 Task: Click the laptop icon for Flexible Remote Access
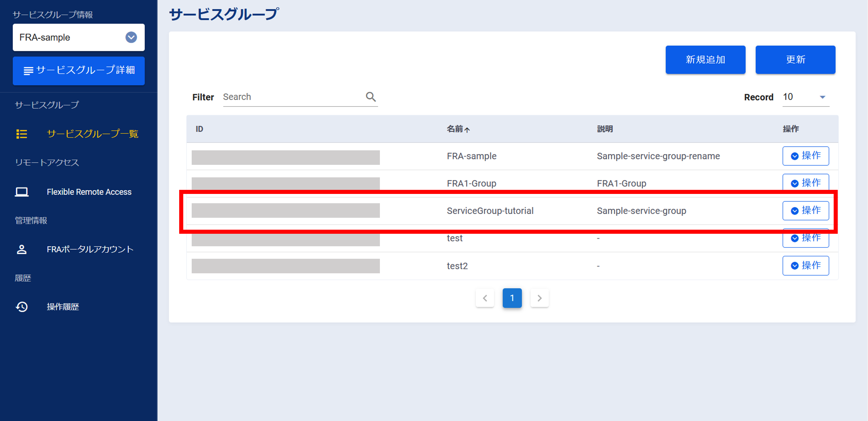tap(22, 192)
